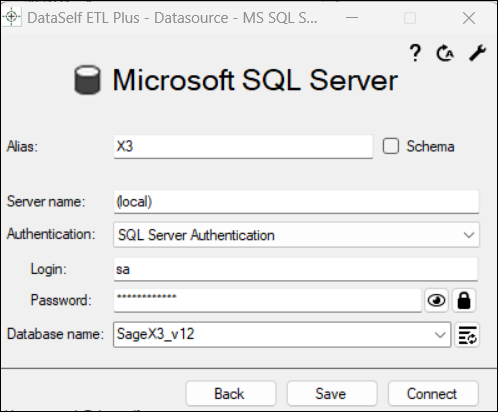Click the Login field with sa

296,269
